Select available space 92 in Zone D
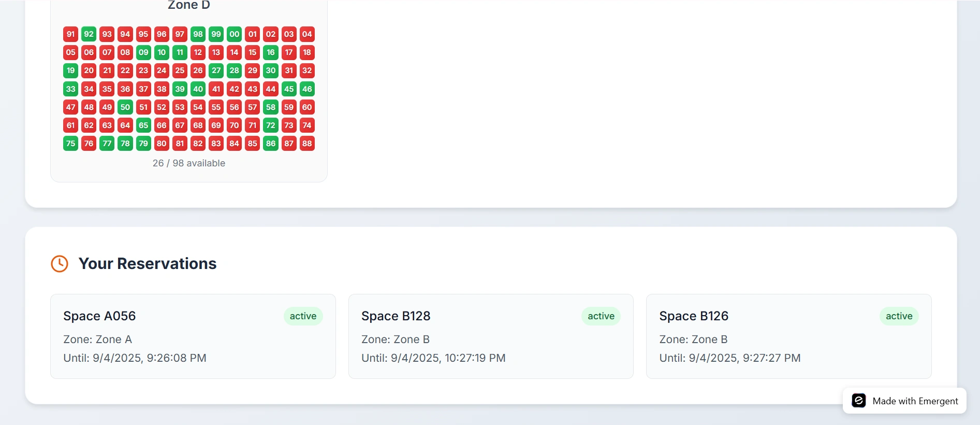 coord(89,34)
